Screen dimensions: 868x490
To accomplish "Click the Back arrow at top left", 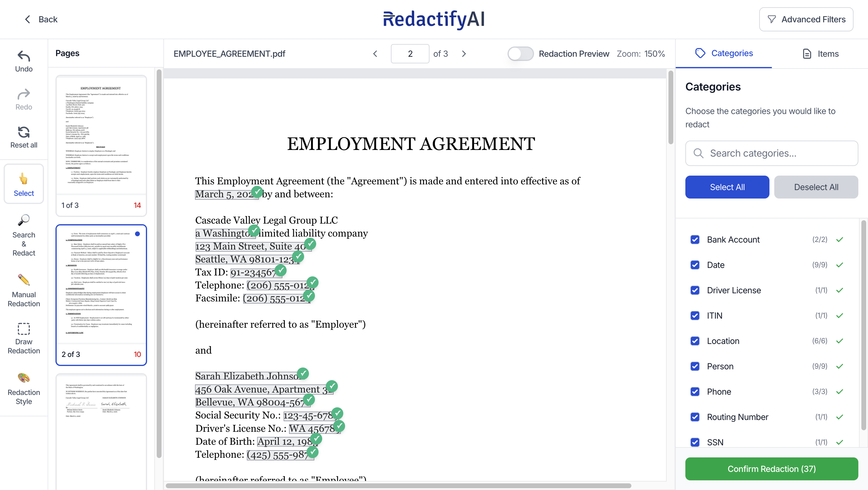I will click(x=28, y=19).
